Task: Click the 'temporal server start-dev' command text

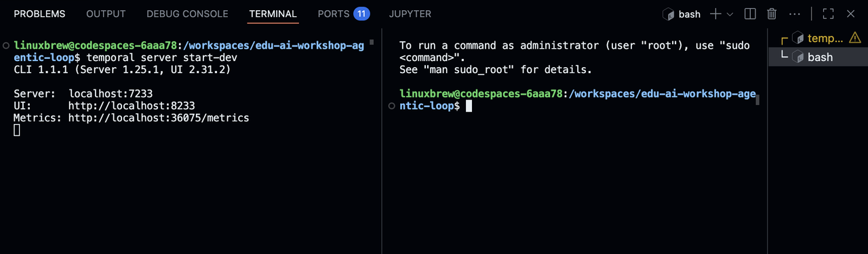Action: pos(161,58)
